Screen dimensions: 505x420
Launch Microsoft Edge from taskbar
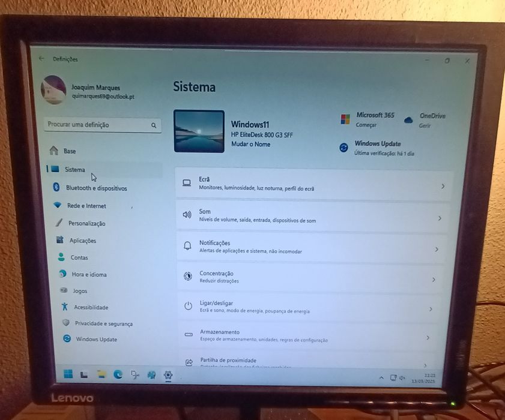click(x=118, y=374)
